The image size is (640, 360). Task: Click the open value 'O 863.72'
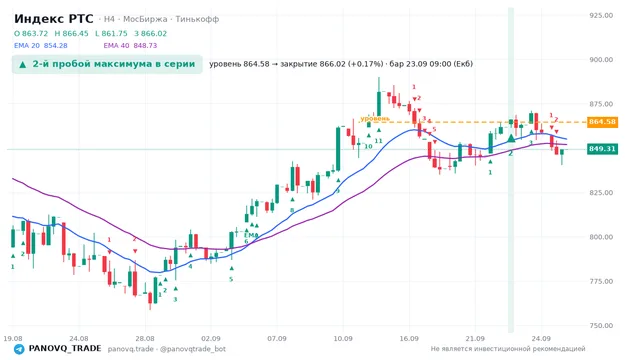click(31, 33)
